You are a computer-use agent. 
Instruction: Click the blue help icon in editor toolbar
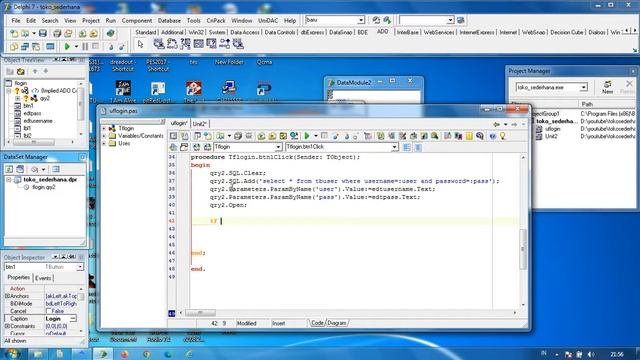click(493, 136)
